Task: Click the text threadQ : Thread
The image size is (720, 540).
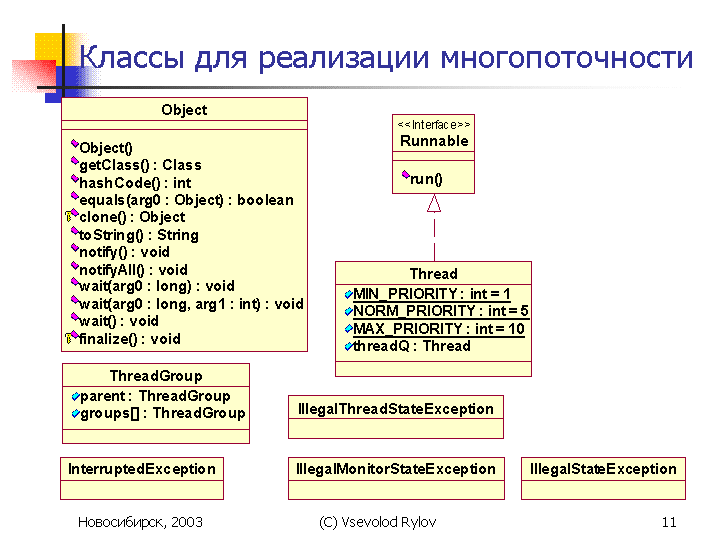Action: point(412,346)
